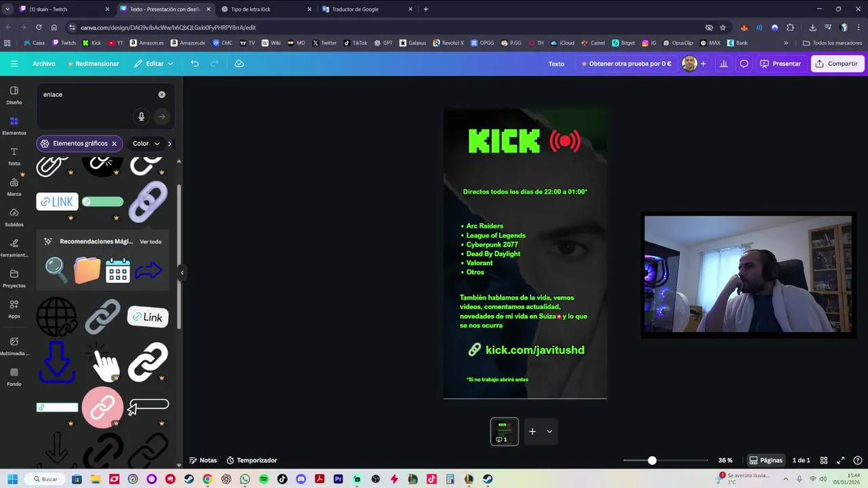868x488 pixels.
Task: Click the zoom slider handle
Action: (x=652, y=460)
